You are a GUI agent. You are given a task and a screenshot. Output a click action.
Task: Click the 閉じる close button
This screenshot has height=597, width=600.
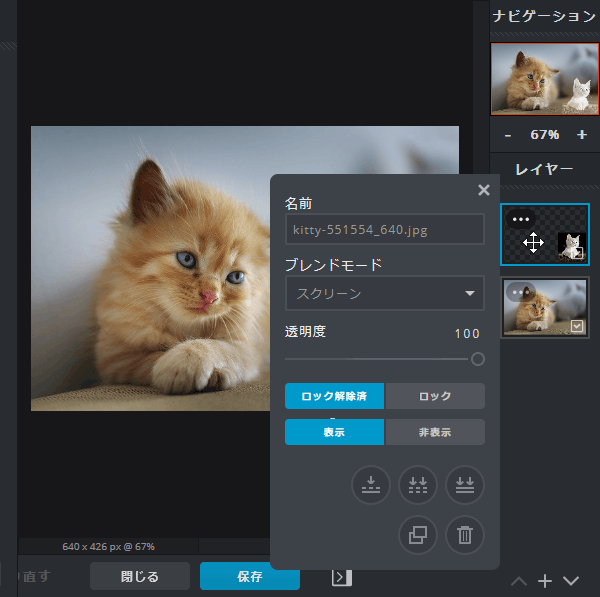tap(140, 576)
